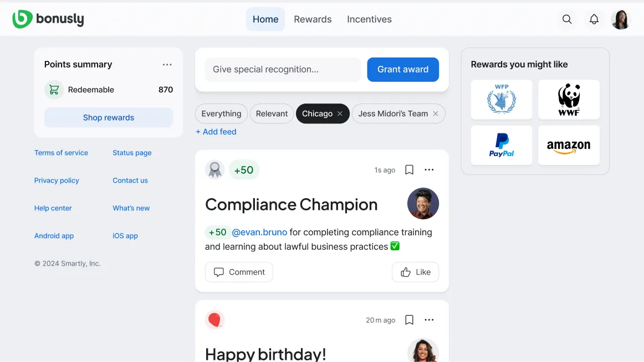Focus the Give special recognition field
Viewport: 644px width, 362px height.
[283, 69]
